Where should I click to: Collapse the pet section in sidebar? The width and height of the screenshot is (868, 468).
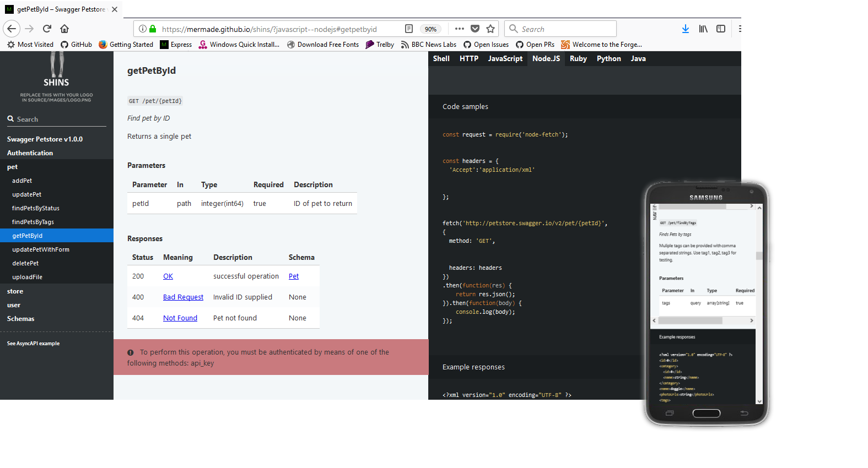(x=57, y=167)
